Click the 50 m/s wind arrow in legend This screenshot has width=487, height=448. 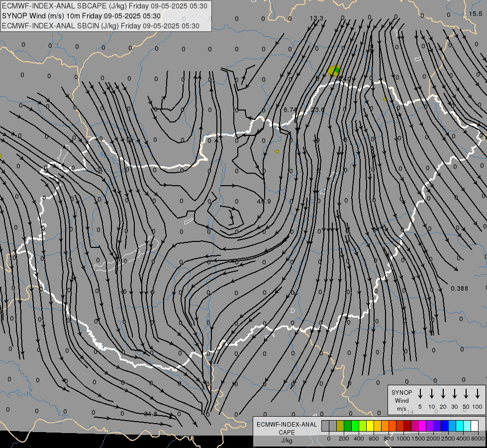coord(466,394)
